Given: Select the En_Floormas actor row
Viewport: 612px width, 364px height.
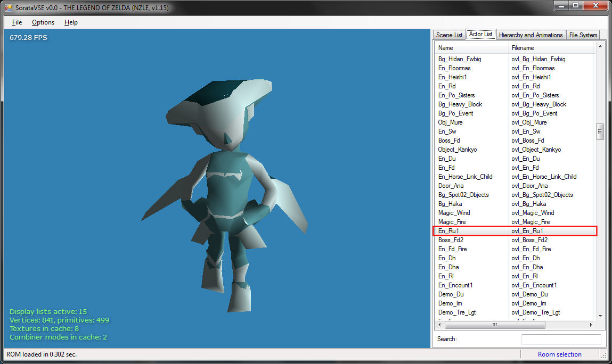Looking at the screenshot, I should coord(515,68).
